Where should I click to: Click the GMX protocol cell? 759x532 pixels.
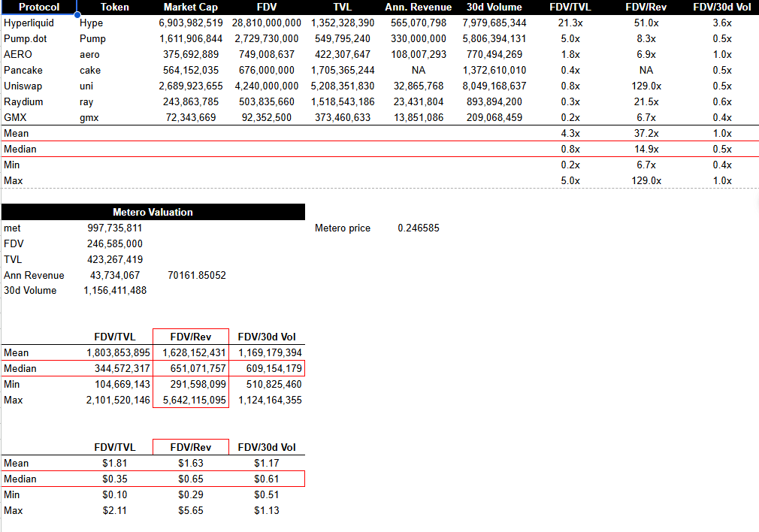(15, 118)
